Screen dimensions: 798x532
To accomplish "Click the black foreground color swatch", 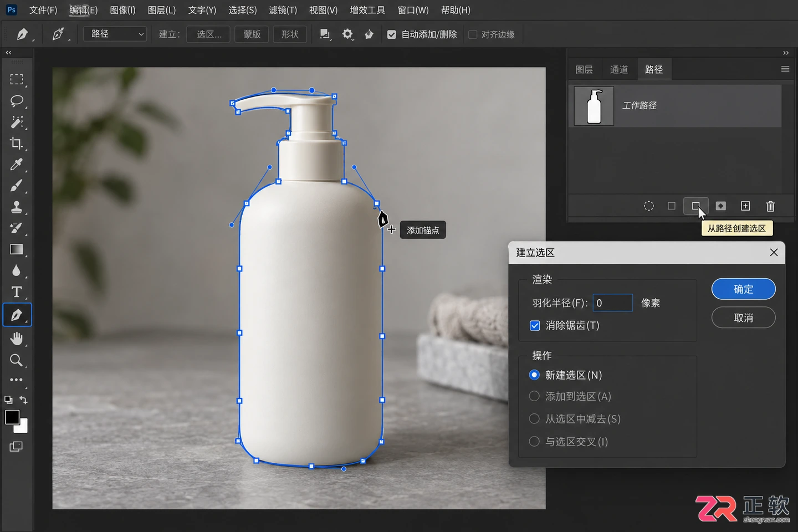I will point(11,417).
